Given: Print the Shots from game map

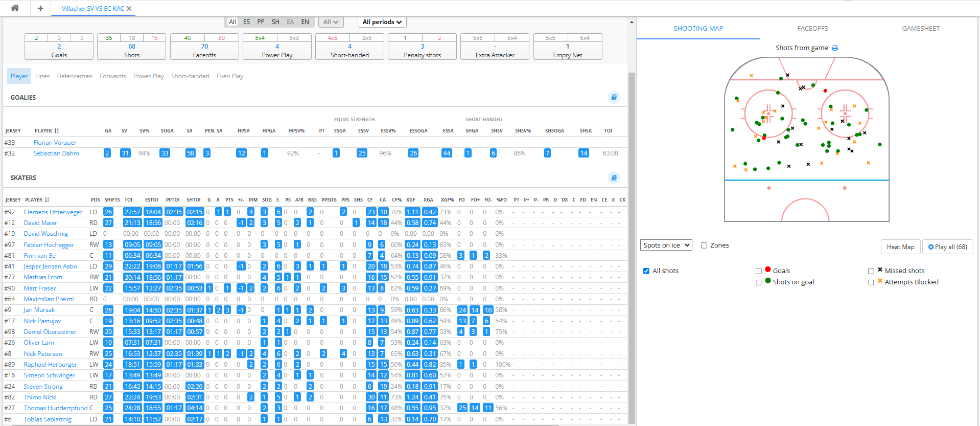Looking at the screenshot, I should point(835,48).
